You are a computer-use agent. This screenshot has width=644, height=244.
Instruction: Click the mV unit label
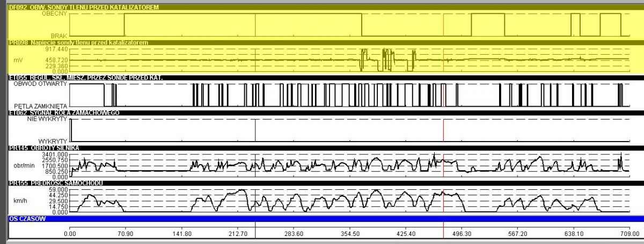click(x=18, y=60)
